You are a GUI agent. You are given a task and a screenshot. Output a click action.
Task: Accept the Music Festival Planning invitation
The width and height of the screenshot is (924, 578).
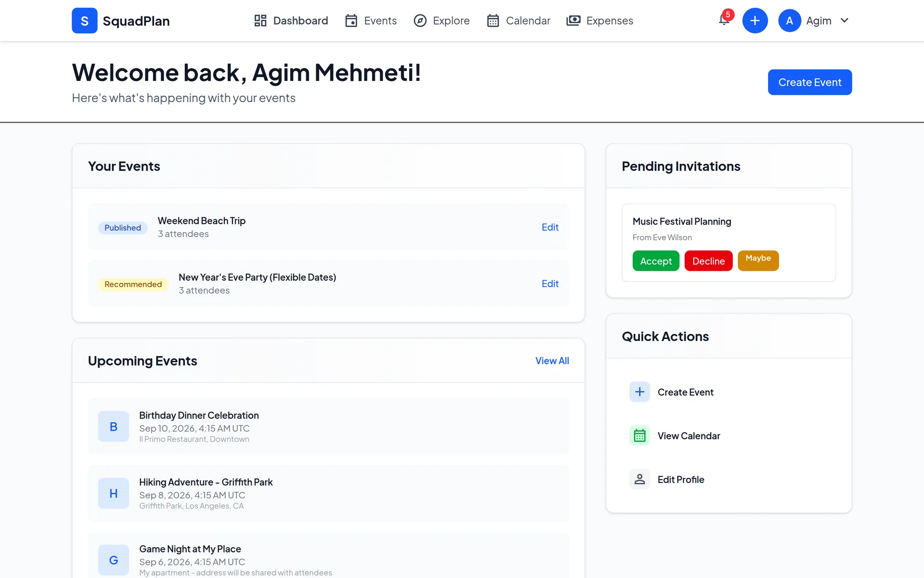[x=656, y=261]
